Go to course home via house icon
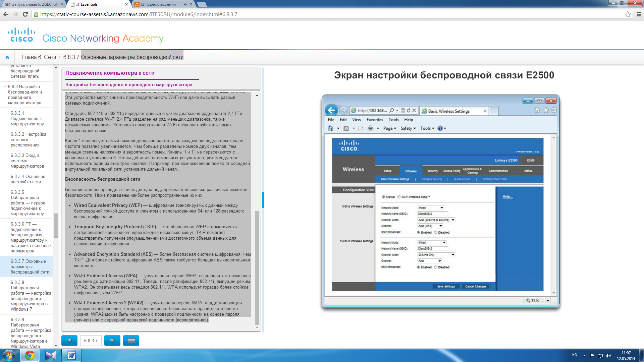Screen dimensions: 644x362 click(7, 57)
